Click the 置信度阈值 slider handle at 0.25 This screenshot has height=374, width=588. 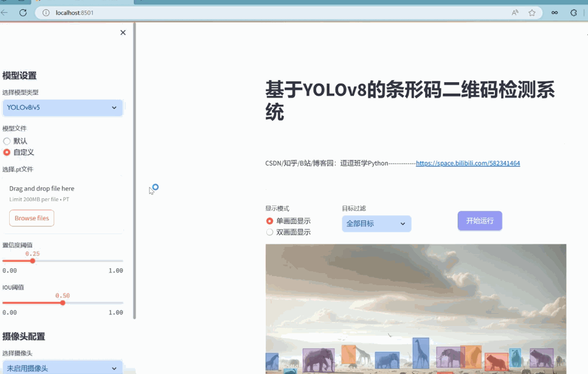[32, 260]
